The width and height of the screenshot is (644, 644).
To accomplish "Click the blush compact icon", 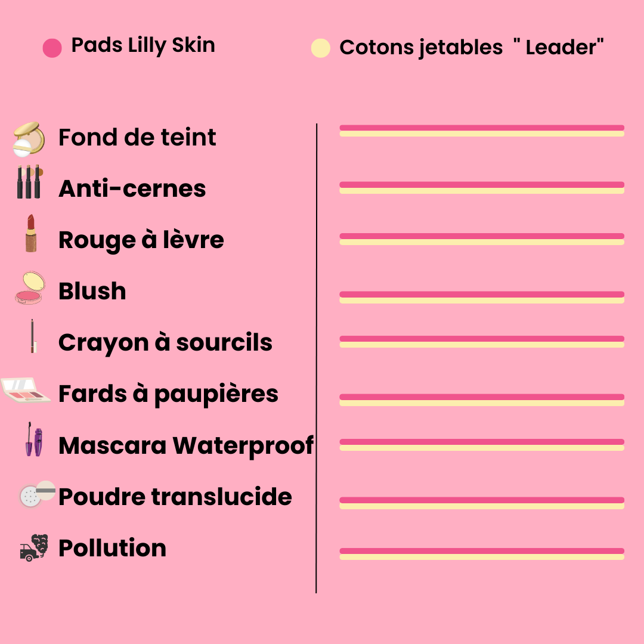I will point(30,287).
